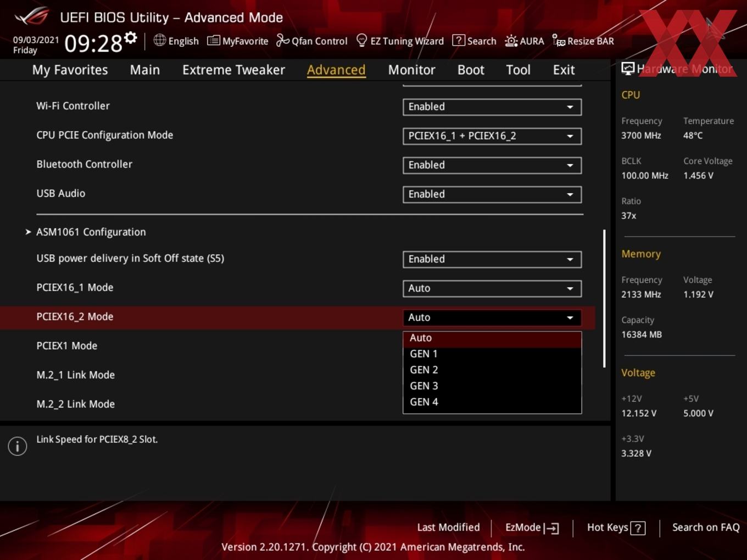The image size is (747, 560).
Task: Select the PCIEX16_2 Mode label
Action: 75,317
